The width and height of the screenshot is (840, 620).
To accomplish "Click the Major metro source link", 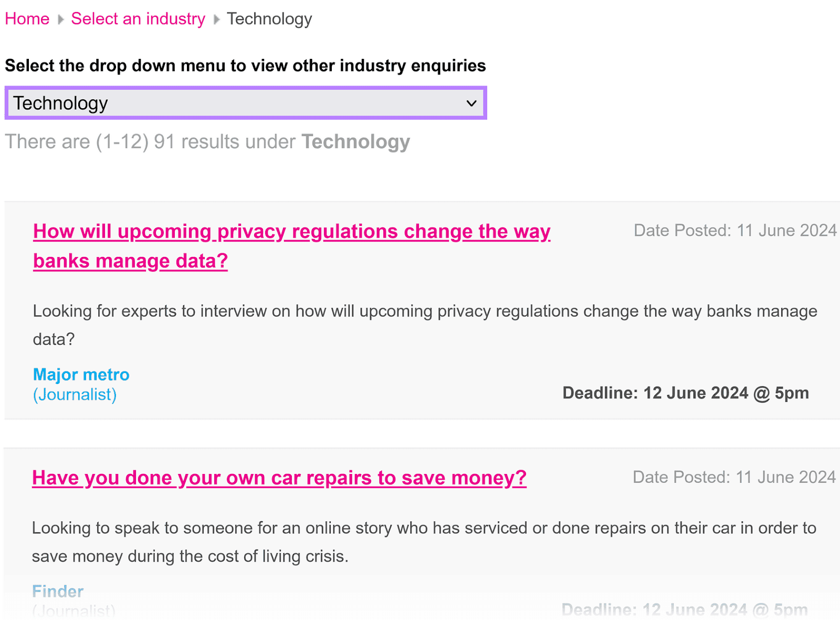I will (81, 375).
